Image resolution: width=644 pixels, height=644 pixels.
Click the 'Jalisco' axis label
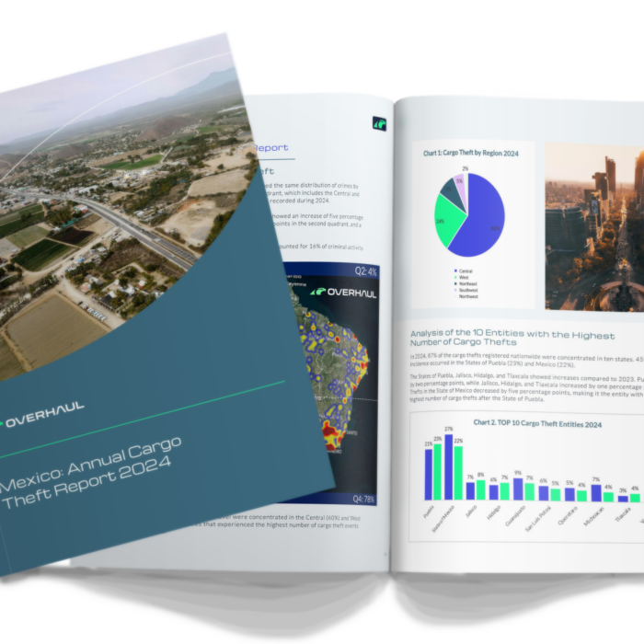point(471,512)
